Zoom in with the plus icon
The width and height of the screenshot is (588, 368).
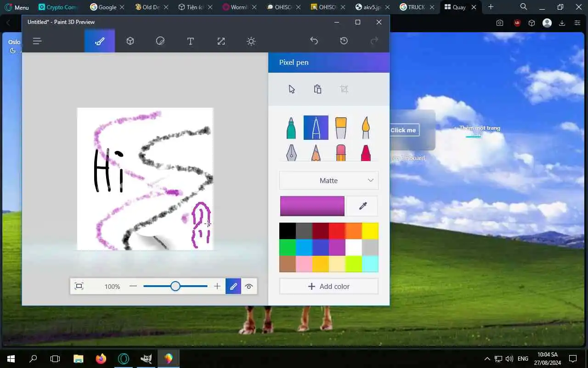217,286
